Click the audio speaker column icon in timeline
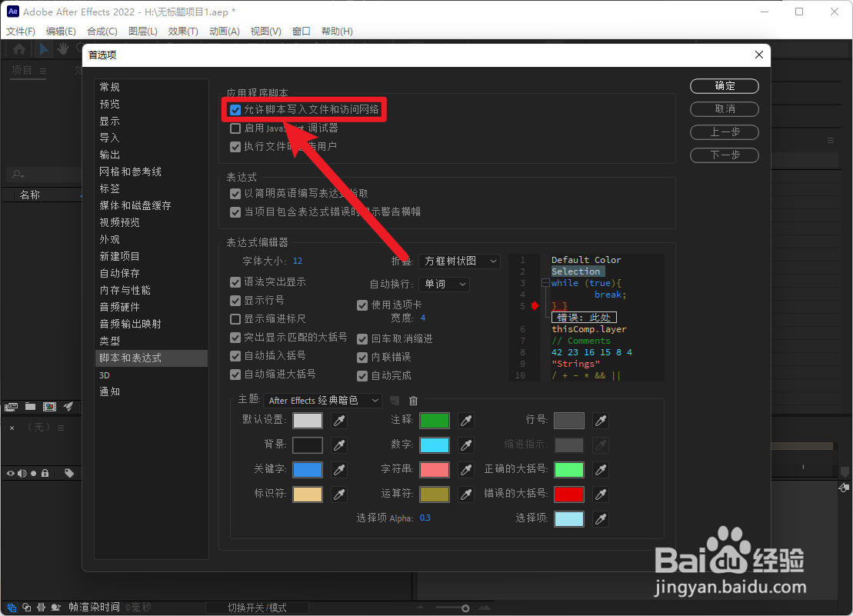 click(x=22, y=473)
